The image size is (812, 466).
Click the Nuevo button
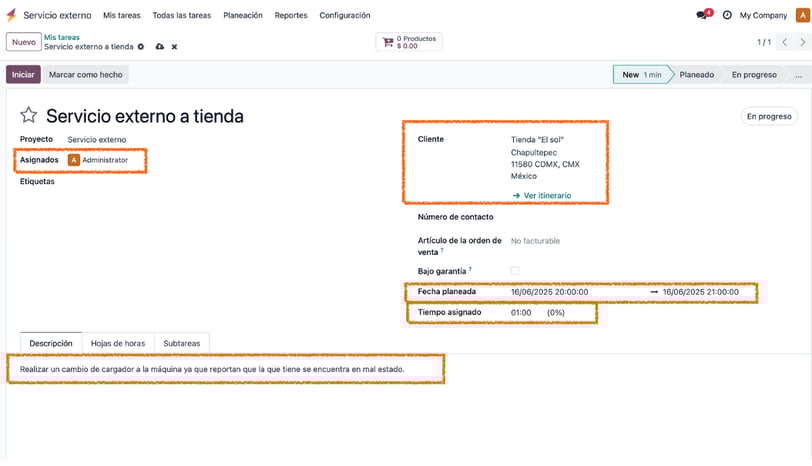coord(24,42)
